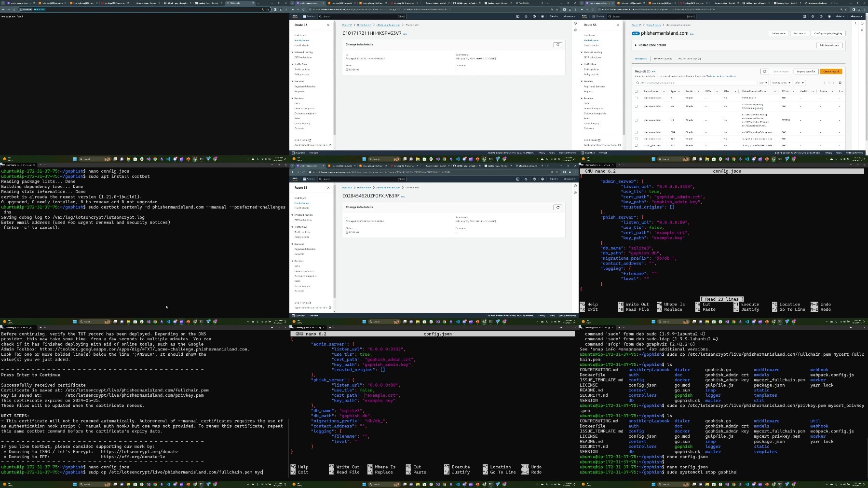Click Import zone file button

[806, 71]
